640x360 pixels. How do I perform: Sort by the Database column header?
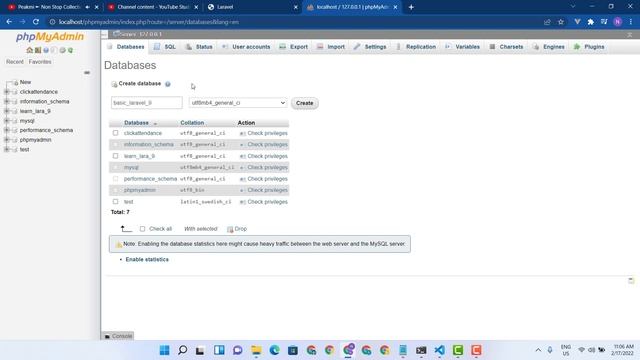click(136, 123)
